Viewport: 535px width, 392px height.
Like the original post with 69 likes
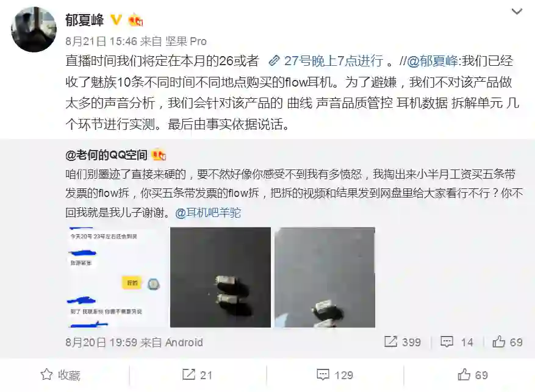pyautogui.click(x=508, y=342)
